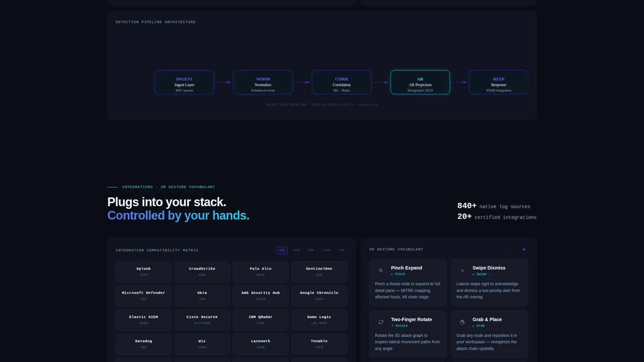The image size is (644, 362).
Task: Click the cyan 'Pinch' gesture tag
Action: [x=398, y=274]
